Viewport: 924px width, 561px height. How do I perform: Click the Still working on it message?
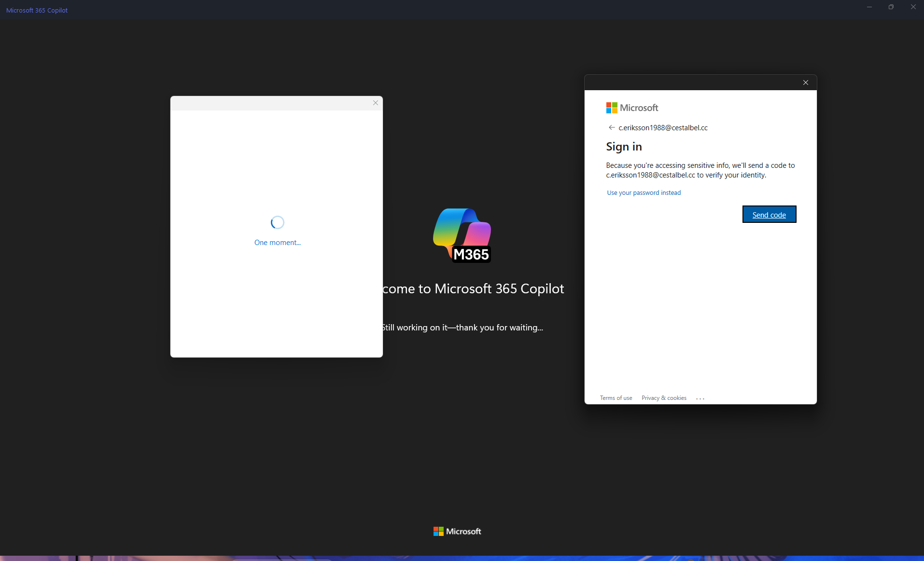pos(462,328)
